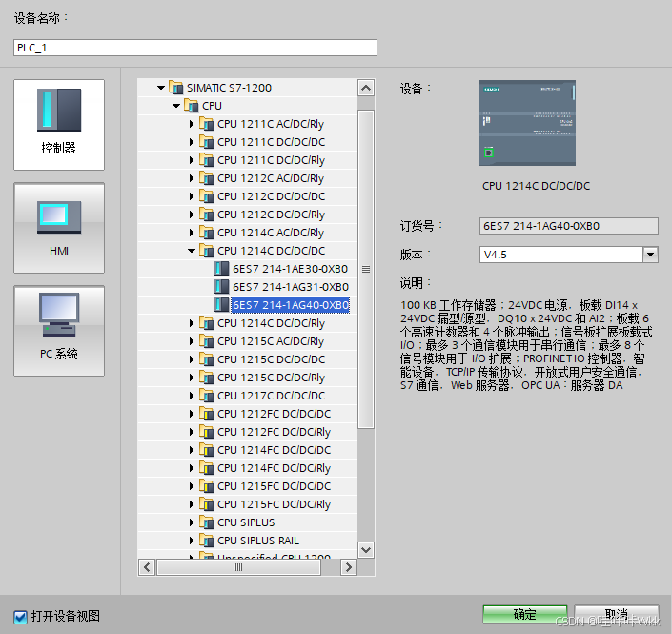Click the horizontal scrollbar thumb of tree
Screen dimensions: 672x634
tap(238, 567)
